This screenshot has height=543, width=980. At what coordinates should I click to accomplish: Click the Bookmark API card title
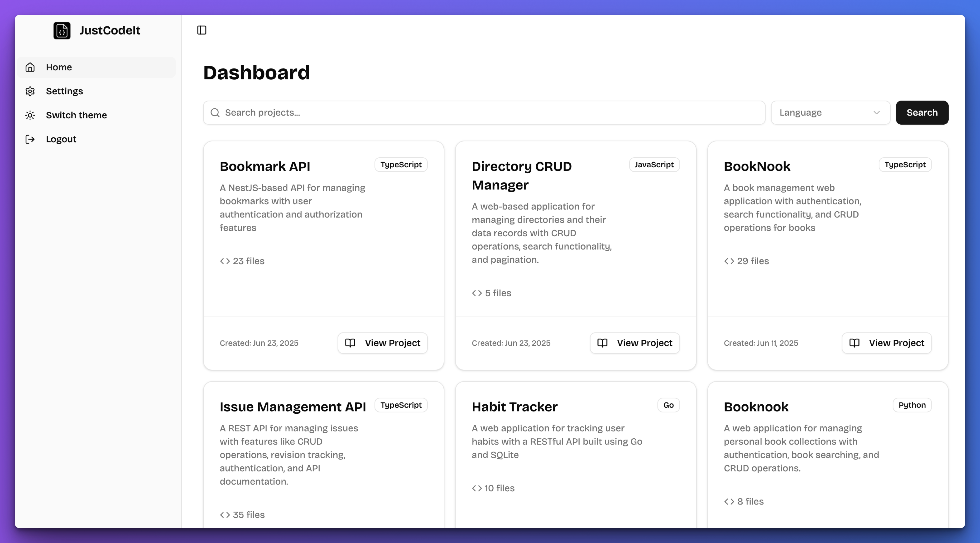[x=265, y=167]
